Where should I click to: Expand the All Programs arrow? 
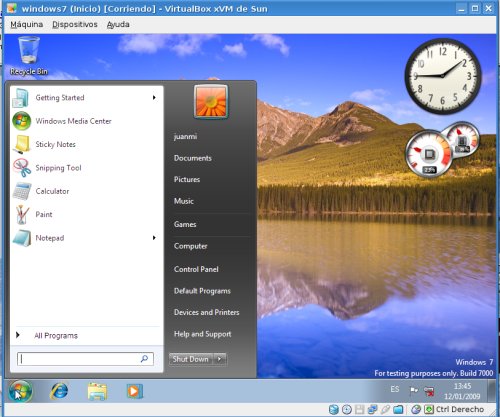18,335
